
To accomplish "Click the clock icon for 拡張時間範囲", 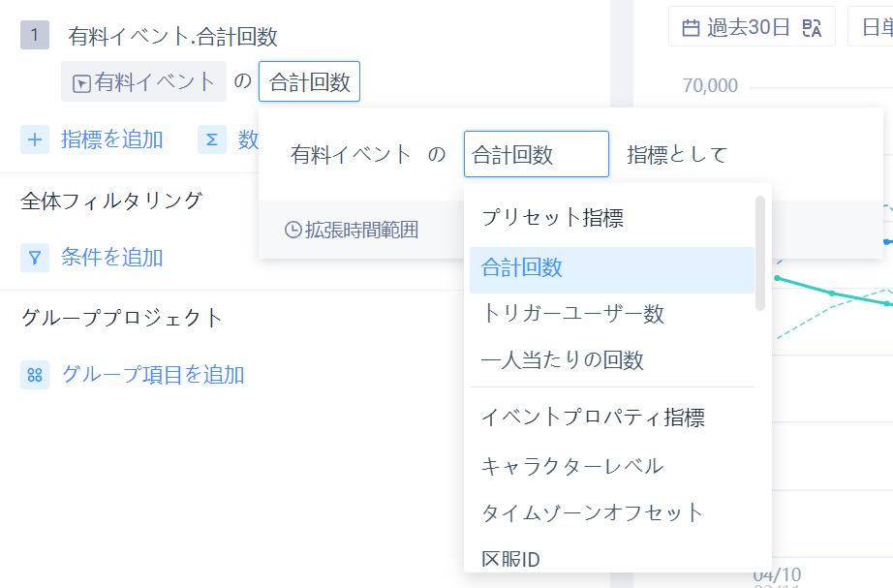I will click(x=293, y=231).
